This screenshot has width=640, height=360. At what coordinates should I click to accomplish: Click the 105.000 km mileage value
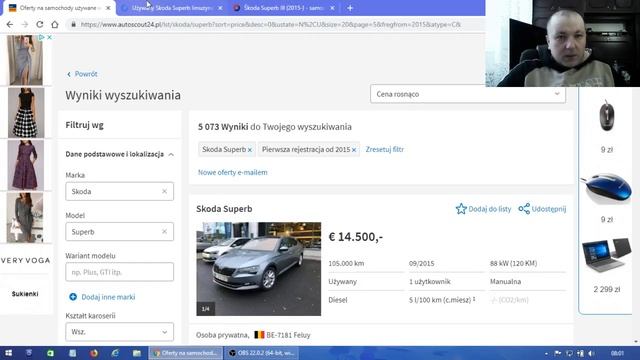tap(346, 263)
